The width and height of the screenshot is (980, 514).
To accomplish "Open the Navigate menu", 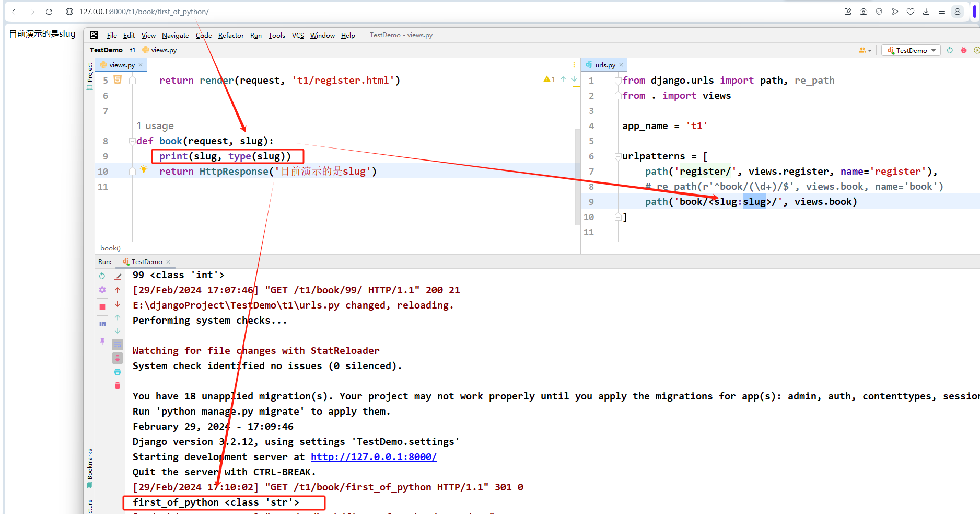I will [176, 36].
